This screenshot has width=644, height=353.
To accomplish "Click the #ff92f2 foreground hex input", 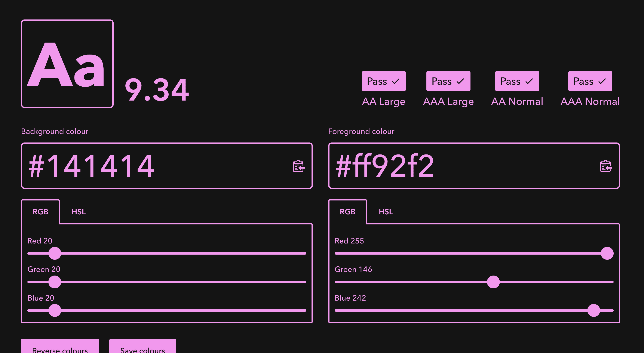I will pyautogui.click(x=457, y=166).
